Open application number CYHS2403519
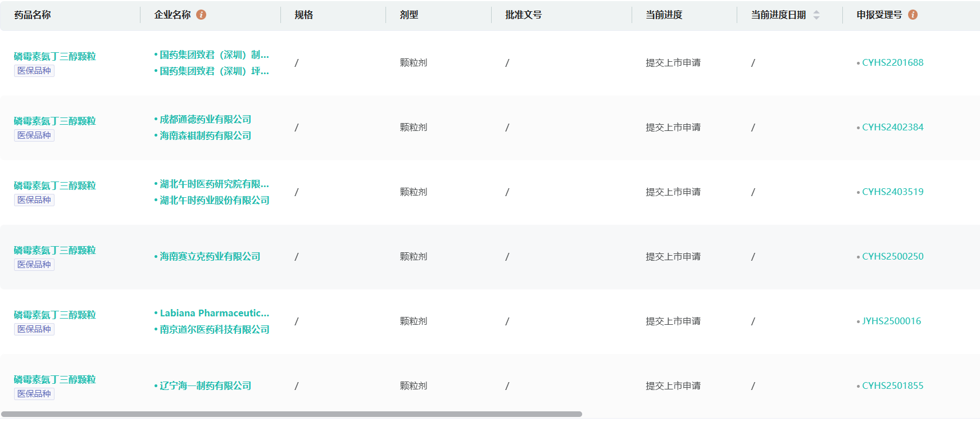Viewport: 980px width, 431px height. click(892, 192)
